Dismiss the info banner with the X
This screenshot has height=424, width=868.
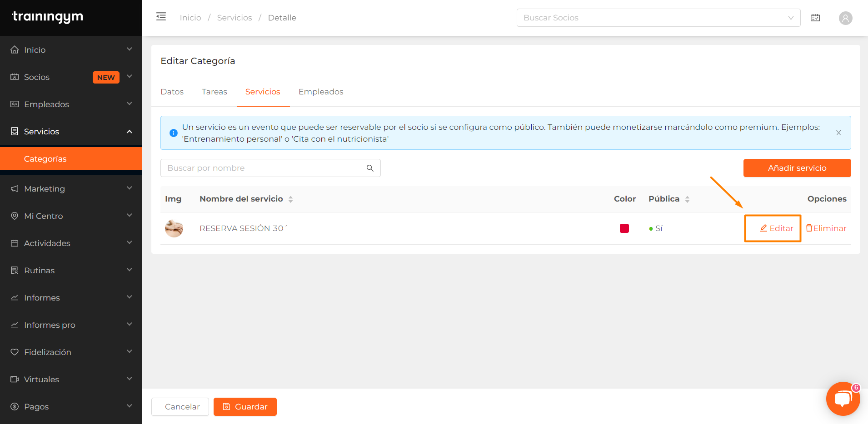pyautogui.click(x=838, y=133)
